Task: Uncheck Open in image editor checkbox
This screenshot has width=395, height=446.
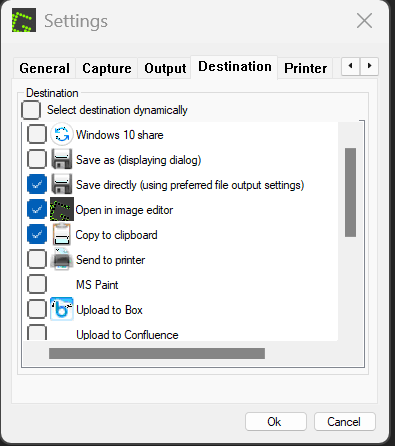Action: tap(37, 209)
